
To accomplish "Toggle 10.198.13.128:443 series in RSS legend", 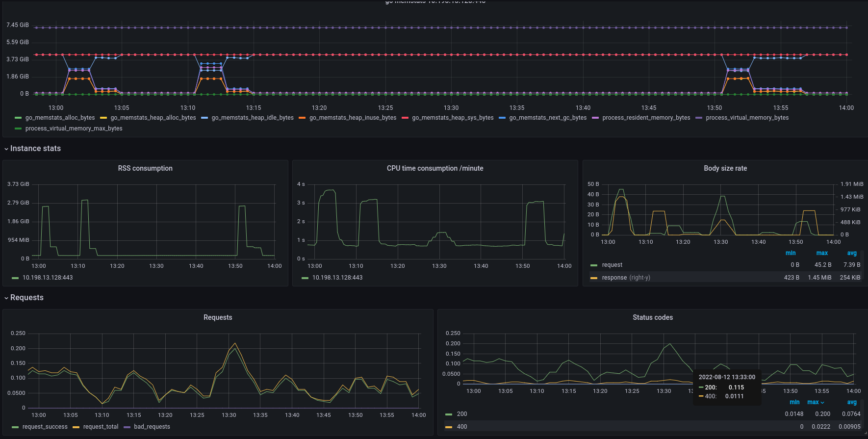I will [x=48, y=278].
